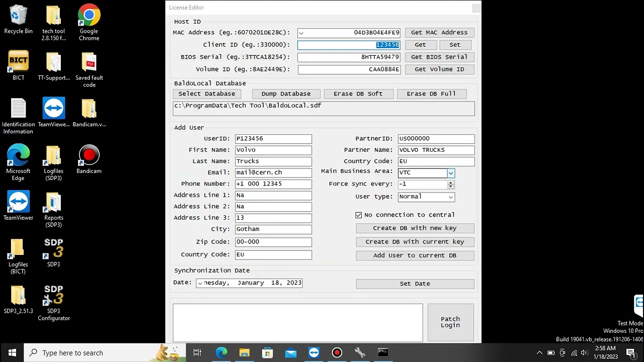Launch Microsoft Edge desktop shortcut
This screenshot has height=362, width=644.
18,163
